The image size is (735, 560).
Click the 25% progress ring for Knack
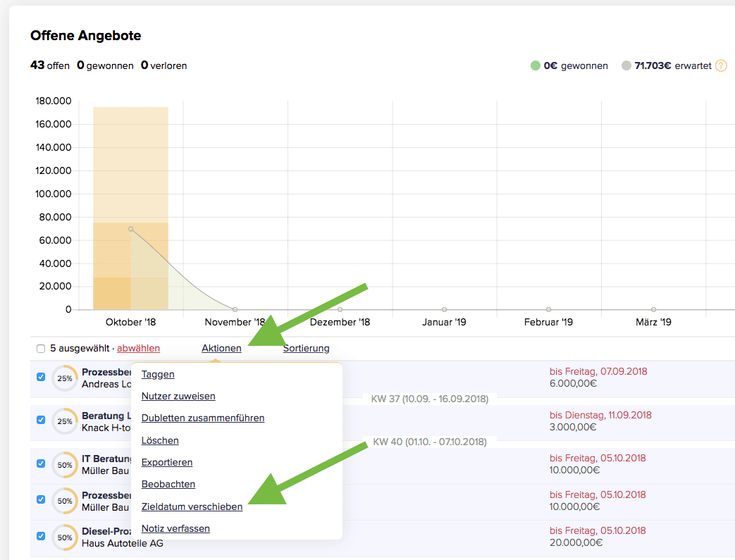coord(65,421)
